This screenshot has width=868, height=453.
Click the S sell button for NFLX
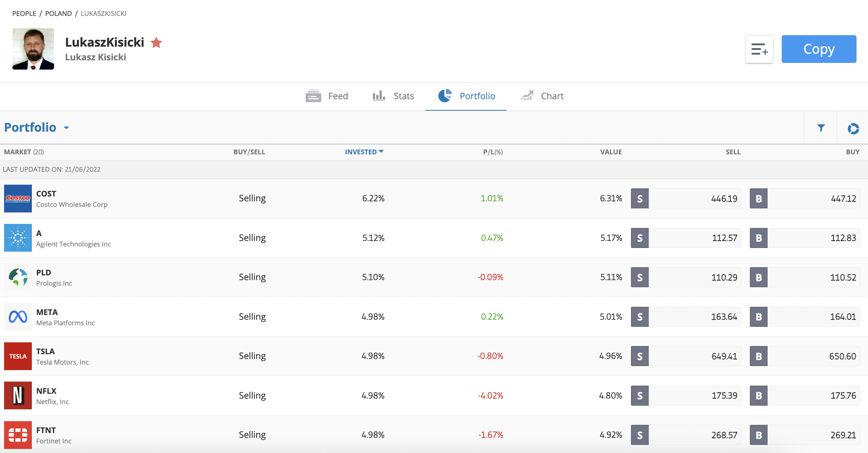pos(640,396)
